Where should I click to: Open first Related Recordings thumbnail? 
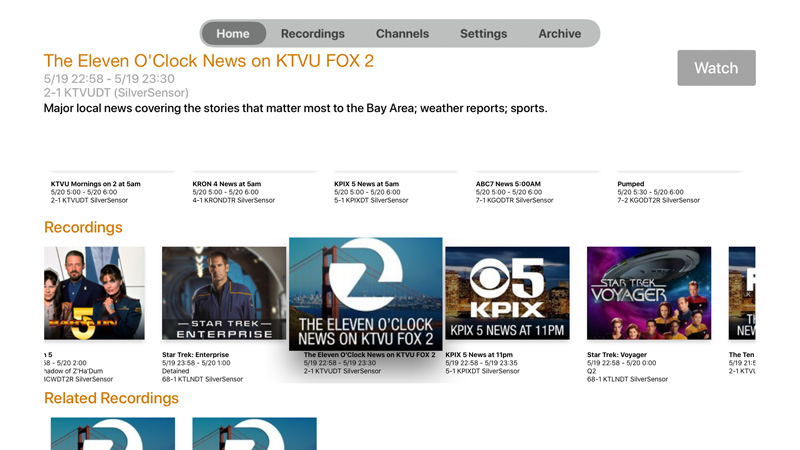point(113,434)
